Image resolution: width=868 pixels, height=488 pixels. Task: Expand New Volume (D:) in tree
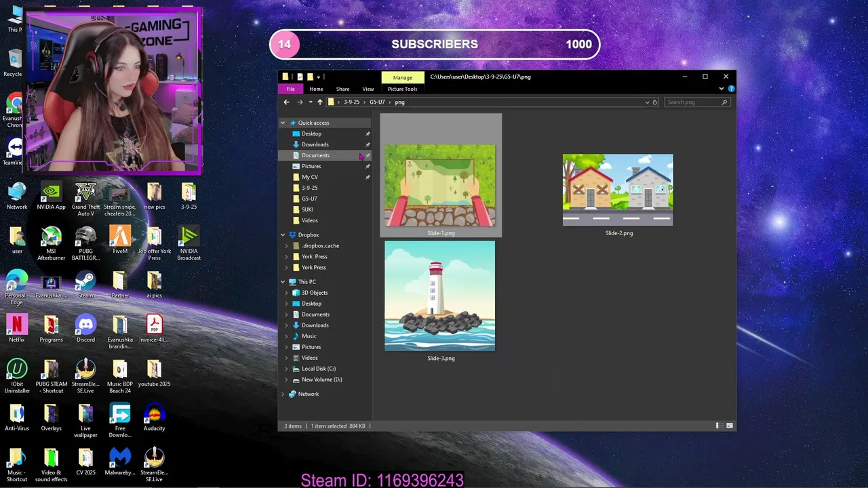[x=286, y=380]
